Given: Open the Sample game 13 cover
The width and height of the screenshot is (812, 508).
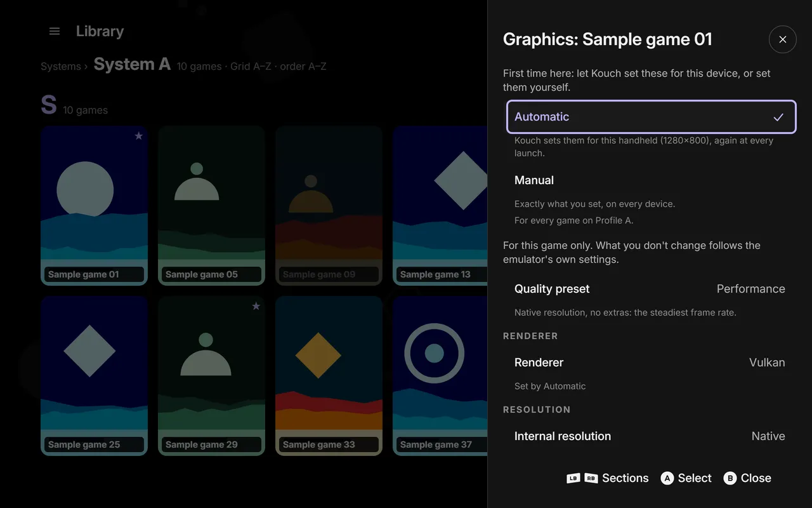Looking at the screenshot, I should pyautogui.click(x=440, y=206).
